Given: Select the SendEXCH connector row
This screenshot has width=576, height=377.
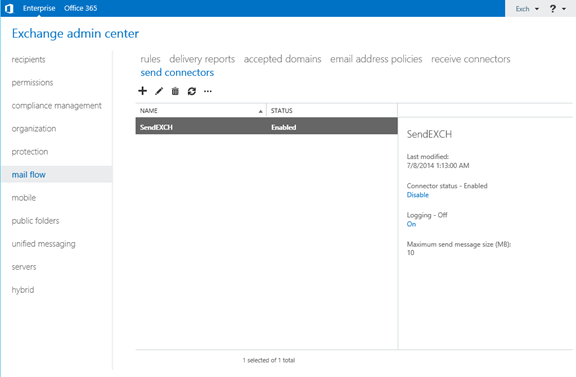Looking at the screenshot, I should (266, 126).
